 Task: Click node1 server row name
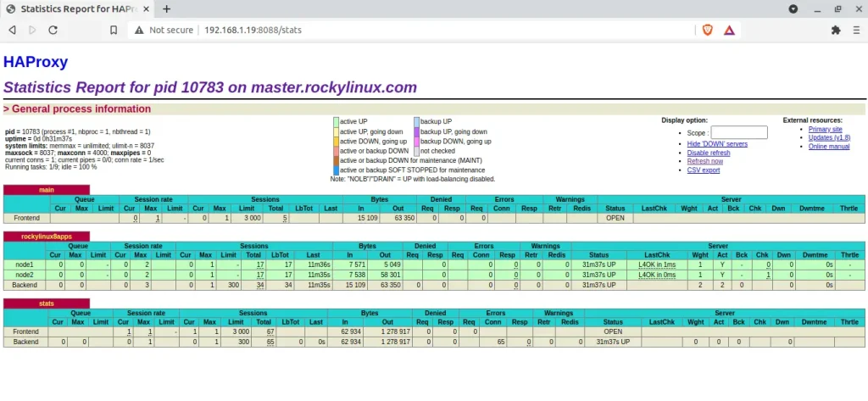click(x=25, y=265)
